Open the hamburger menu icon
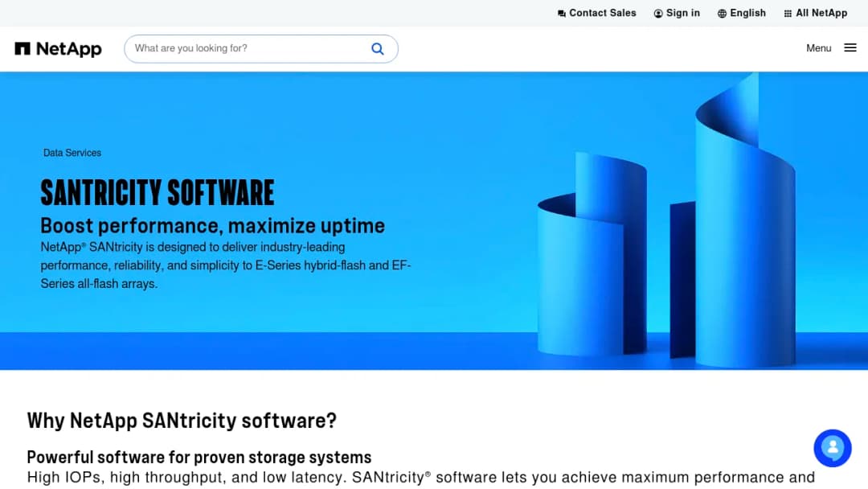 [850, 48]
